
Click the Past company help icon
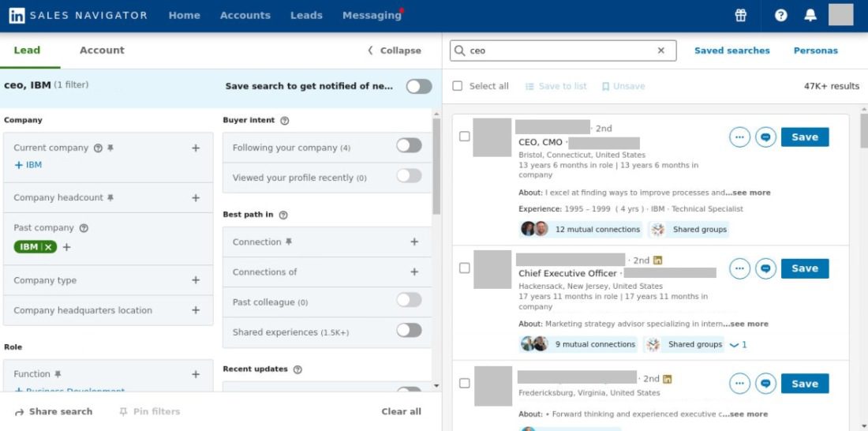(84, 227)
